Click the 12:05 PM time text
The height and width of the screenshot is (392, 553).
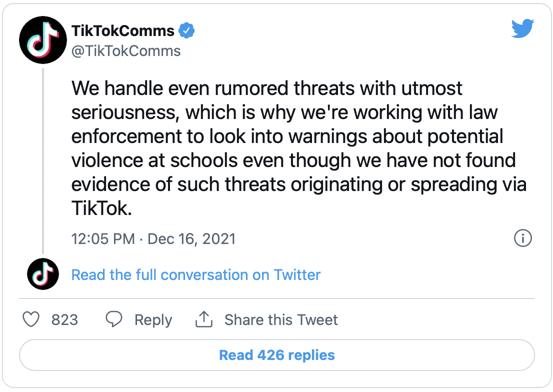103,238
